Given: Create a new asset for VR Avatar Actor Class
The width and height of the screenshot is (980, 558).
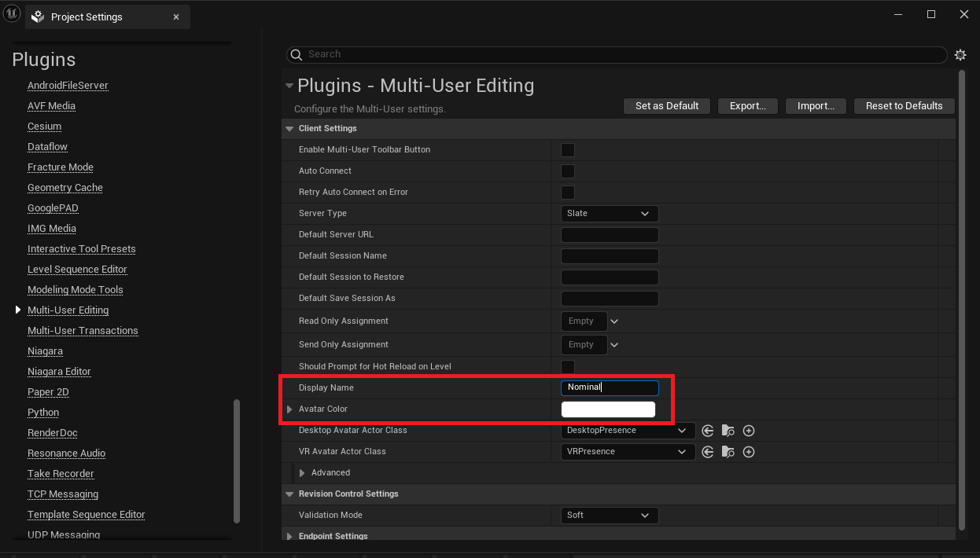Looking at the screenshot, I should 748,451.
